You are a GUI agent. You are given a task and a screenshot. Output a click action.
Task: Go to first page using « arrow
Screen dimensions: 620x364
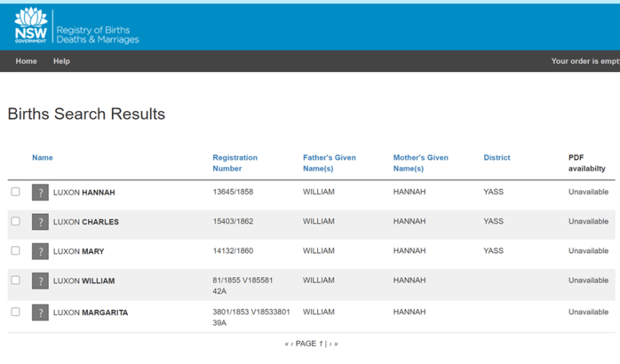click(286, 344)
